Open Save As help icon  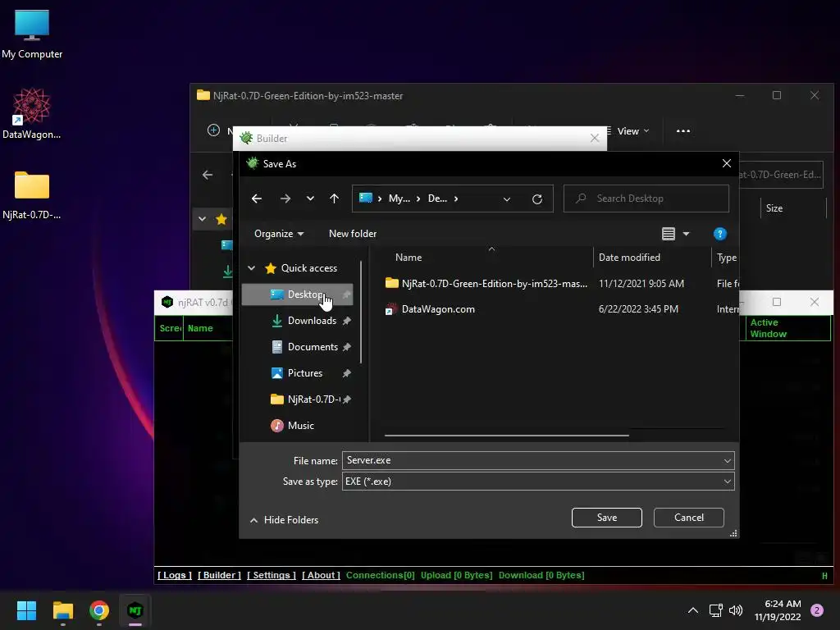click(x=720, y=234)
